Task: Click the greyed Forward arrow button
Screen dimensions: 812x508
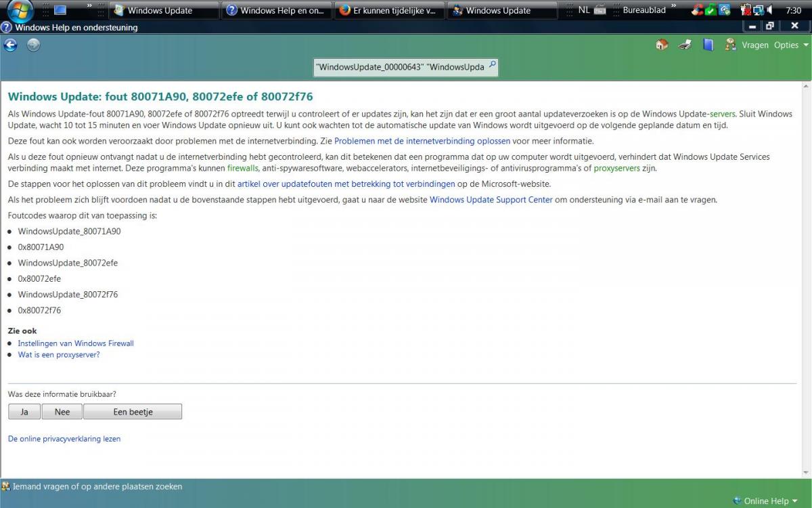Action: 33,45
